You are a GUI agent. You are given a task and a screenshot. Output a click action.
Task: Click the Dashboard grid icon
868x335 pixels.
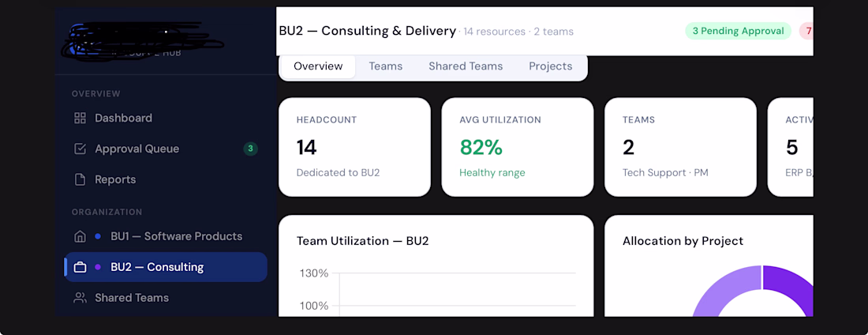pyautogui.click(x=80, y=119)
